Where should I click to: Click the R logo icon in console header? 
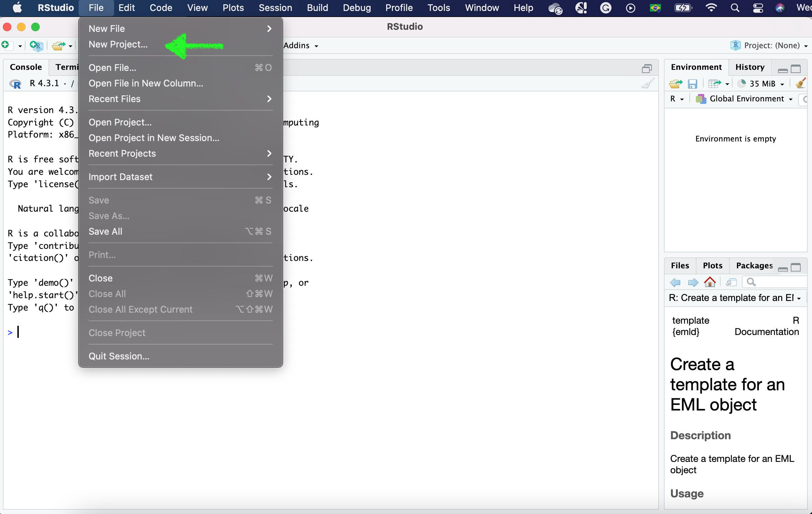16,84
